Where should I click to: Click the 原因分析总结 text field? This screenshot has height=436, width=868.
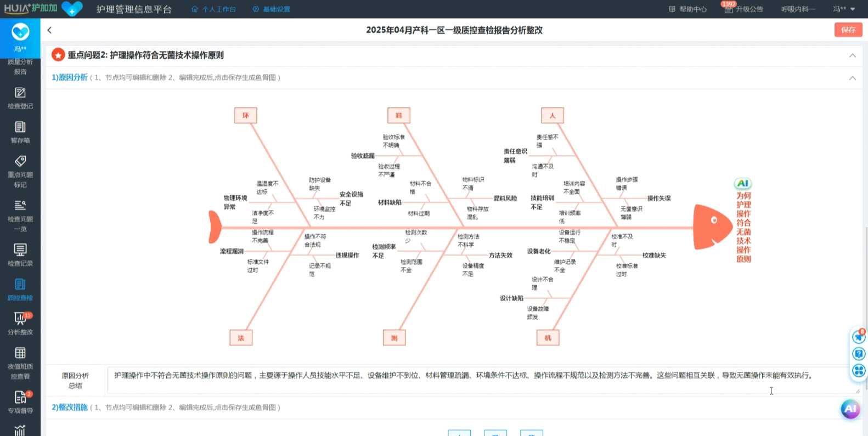click(x=483, y=380)
